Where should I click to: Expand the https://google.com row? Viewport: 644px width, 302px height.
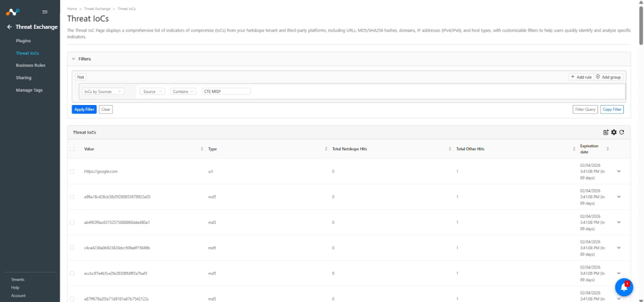pos(619,171)
